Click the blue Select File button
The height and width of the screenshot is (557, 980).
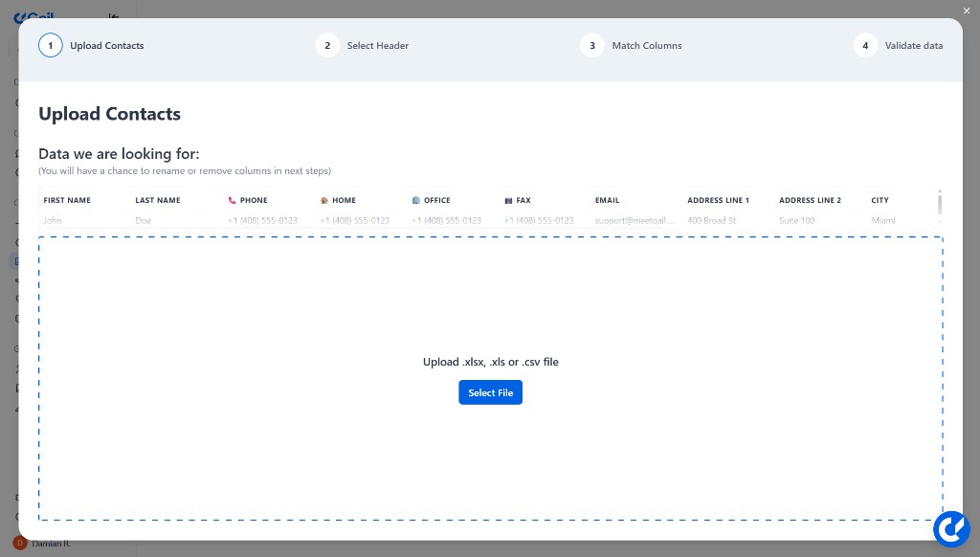[x=490, y=392]
